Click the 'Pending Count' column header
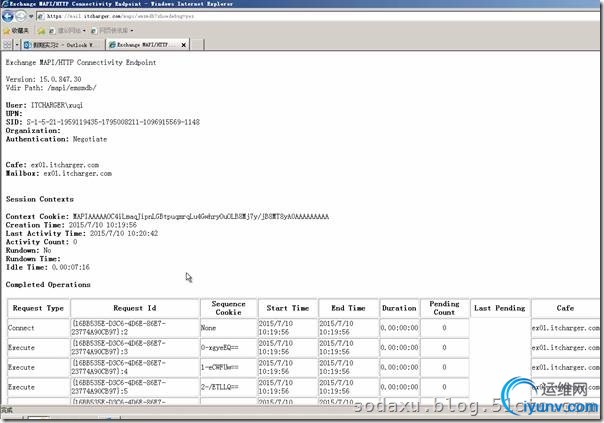Screen dimensions: 604x423 click(444, 308)
